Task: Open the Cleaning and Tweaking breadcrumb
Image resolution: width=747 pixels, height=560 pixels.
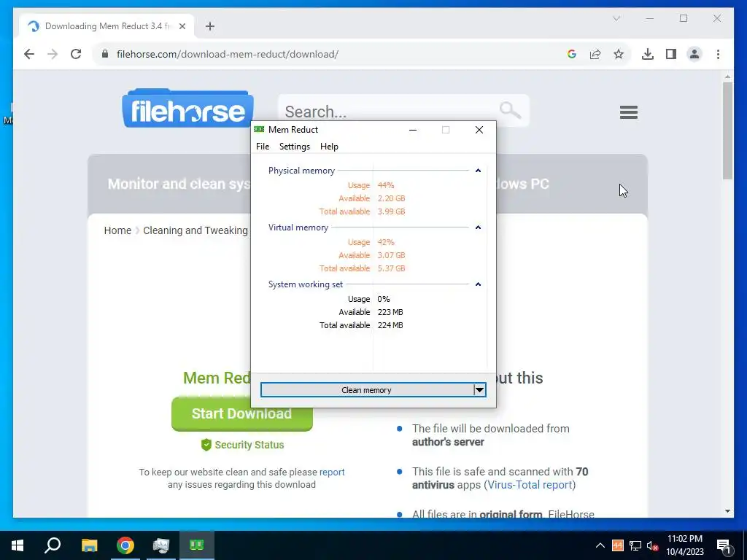Action: point(196,230)
